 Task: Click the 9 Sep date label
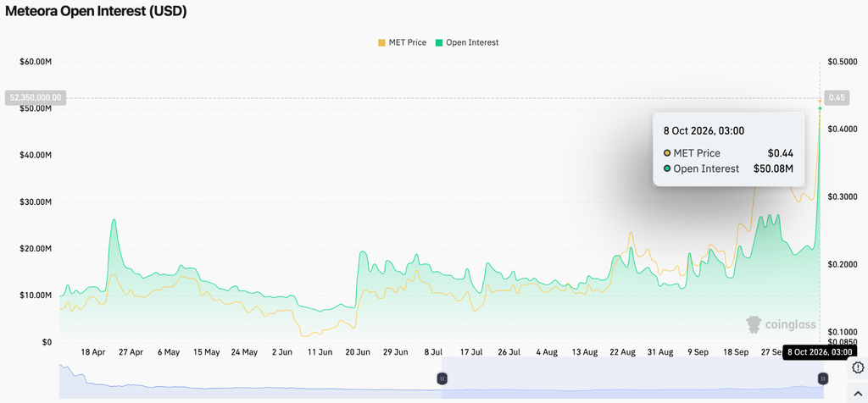(698, 352)
